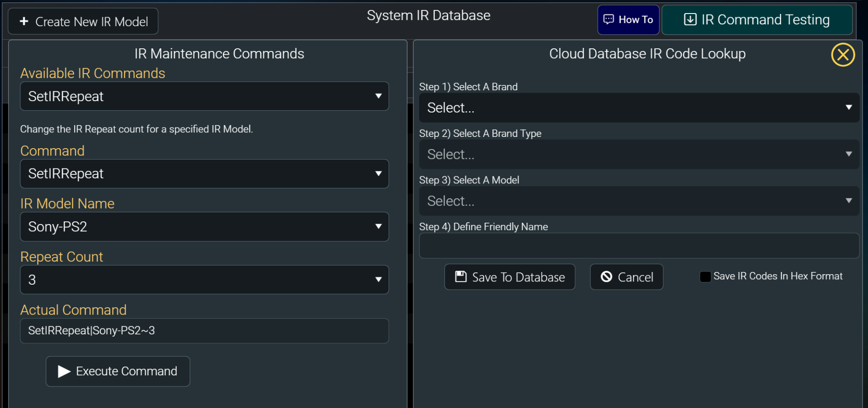
Task: Open the Repeat Count dropdown
Action: (204, 280)
